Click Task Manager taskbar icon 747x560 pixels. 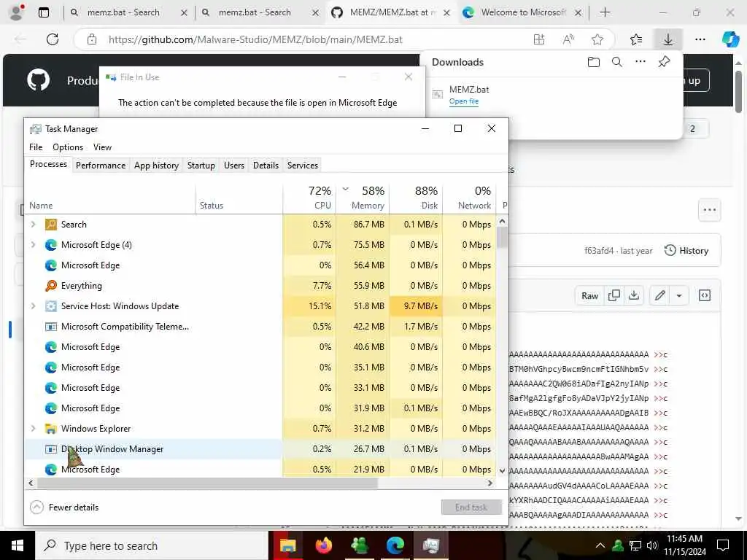(430, 545)
